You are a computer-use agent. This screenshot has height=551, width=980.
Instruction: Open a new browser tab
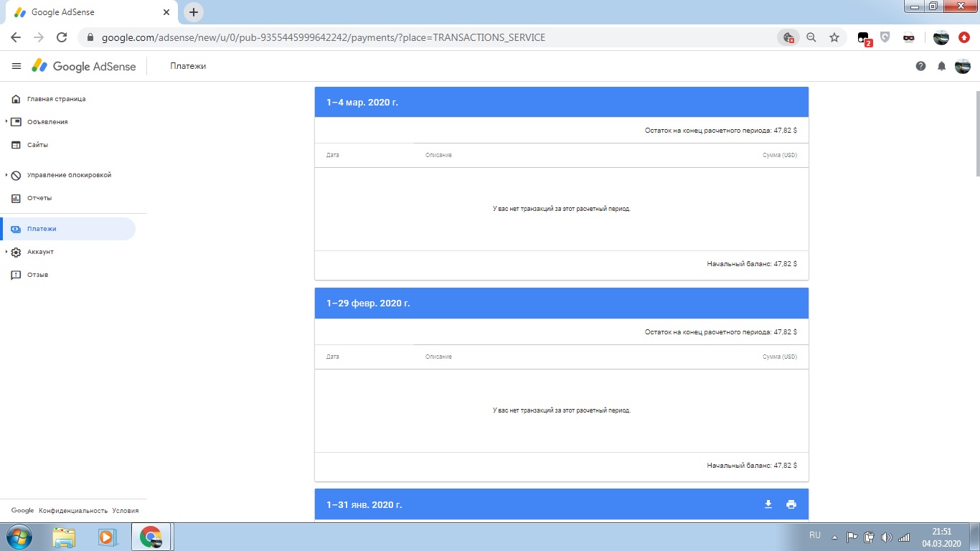point(194,12)
